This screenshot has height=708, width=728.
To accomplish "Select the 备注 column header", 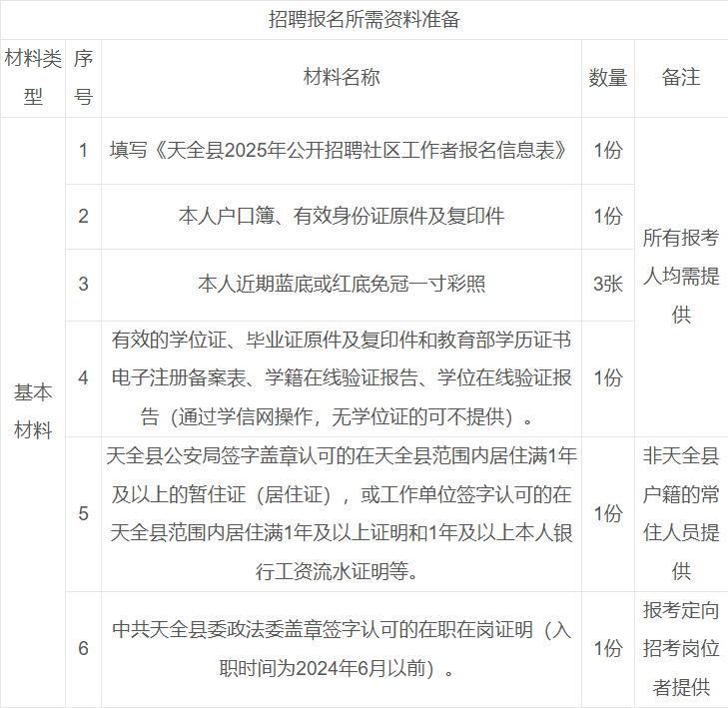I will click(681, 78).
